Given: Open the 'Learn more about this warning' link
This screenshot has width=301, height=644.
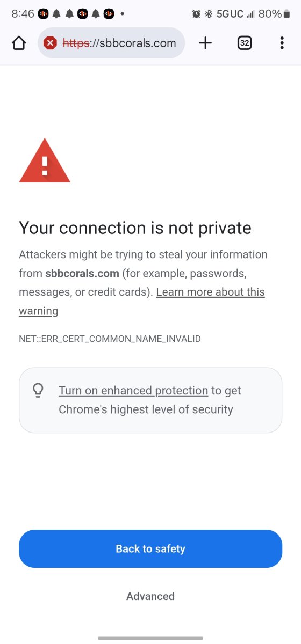Looking at the screenshot, I should 142,301.
